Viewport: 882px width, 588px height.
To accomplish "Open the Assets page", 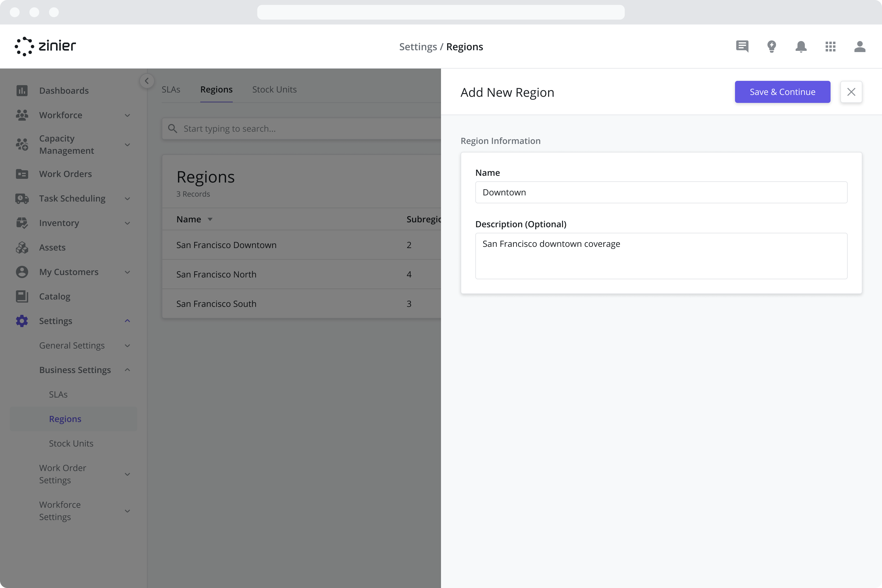I will tap(52, 247).
